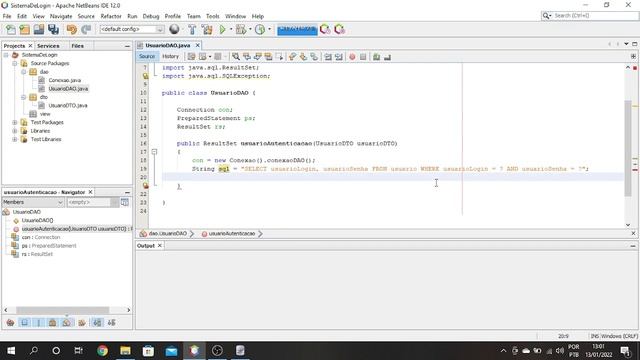Switch to the Services tab

[48, 46]
